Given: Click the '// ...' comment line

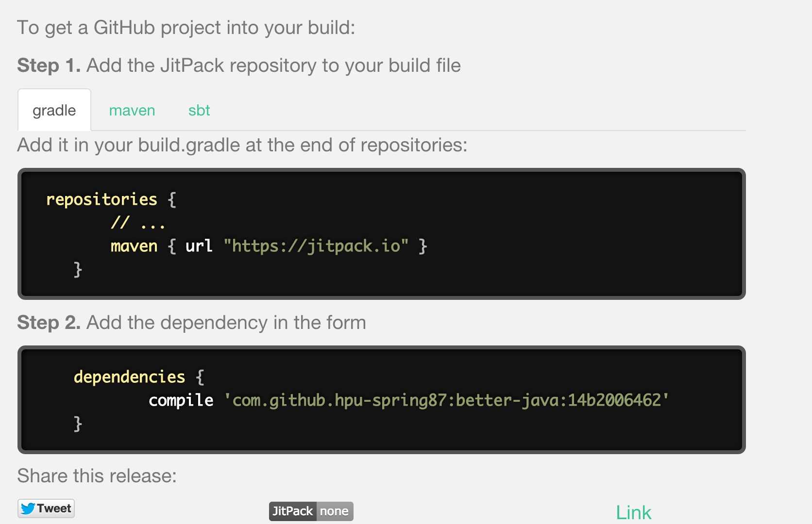Looking at the screenshot, I should 138,223.
